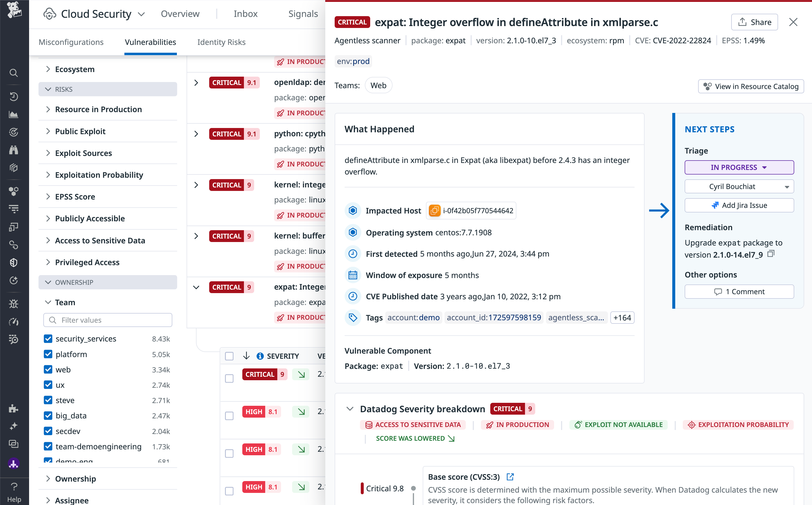Viewport: 812px width, 505px height.
Task: Disable the secdev team checkbox
Action: point(48,431)
